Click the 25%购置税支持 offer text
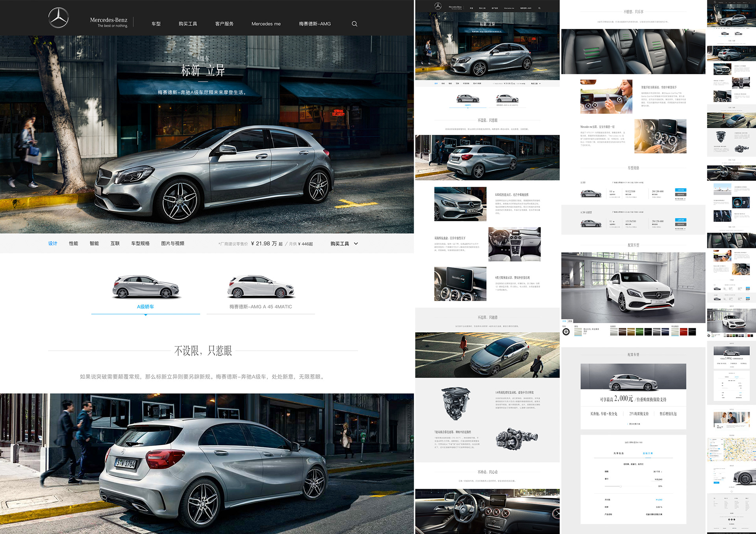756x534 pixels. coord(639,414)
